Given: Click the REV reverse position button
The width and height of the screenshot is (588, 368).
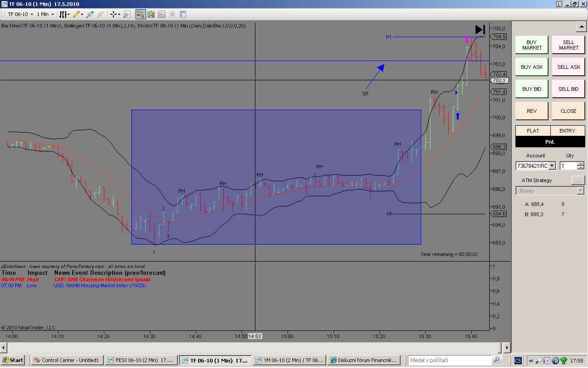Looking at the screenshot, I should pyautogui.click(x=532, y=111).
